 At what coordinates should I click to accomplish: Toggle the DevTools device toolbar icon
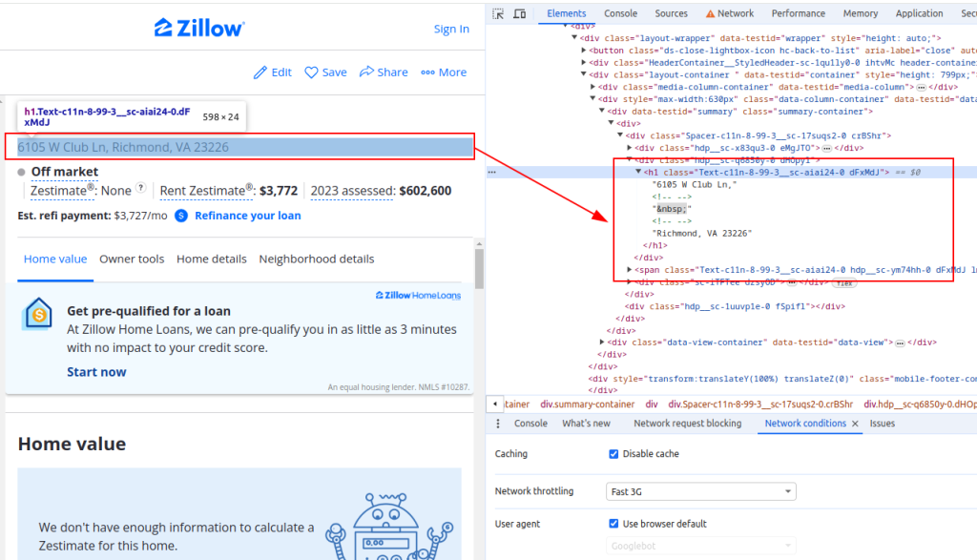520,13
